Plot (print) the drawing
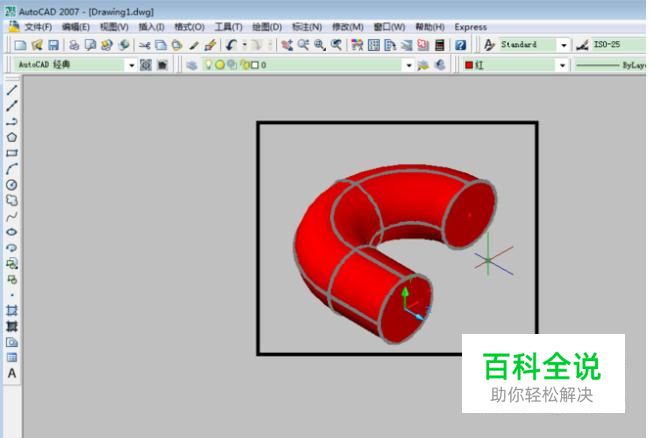Viewport: 650px width, 438px height. coord(74,45)
